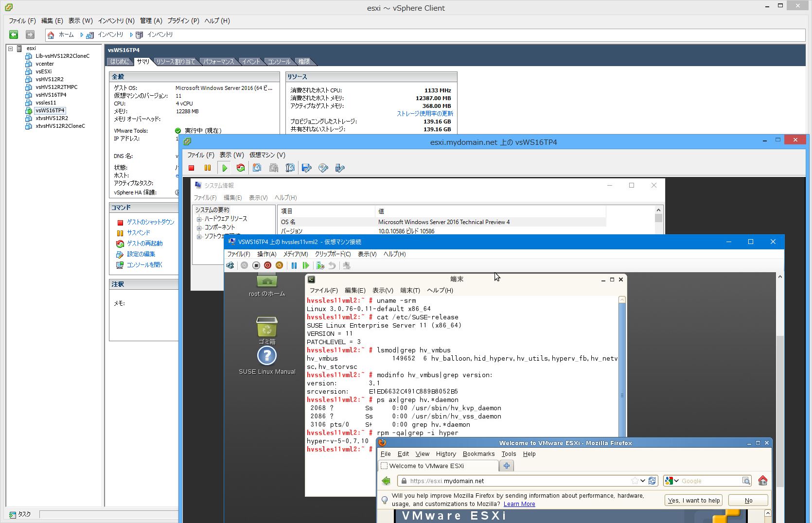
Task: Select vcenter VM in inventory tree
Action: point(45,64)
